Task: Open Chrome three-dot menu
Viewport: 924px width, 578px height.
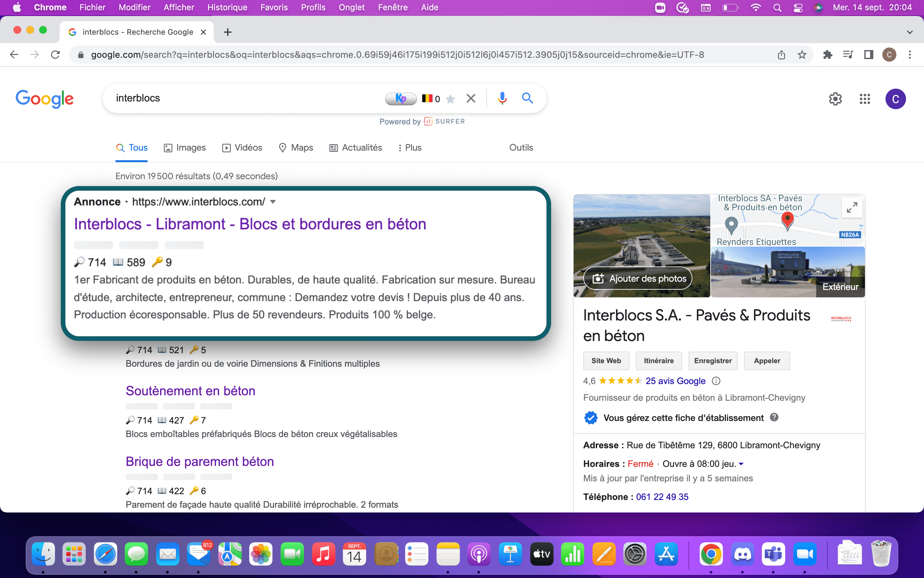Action: tap(910, 55)
